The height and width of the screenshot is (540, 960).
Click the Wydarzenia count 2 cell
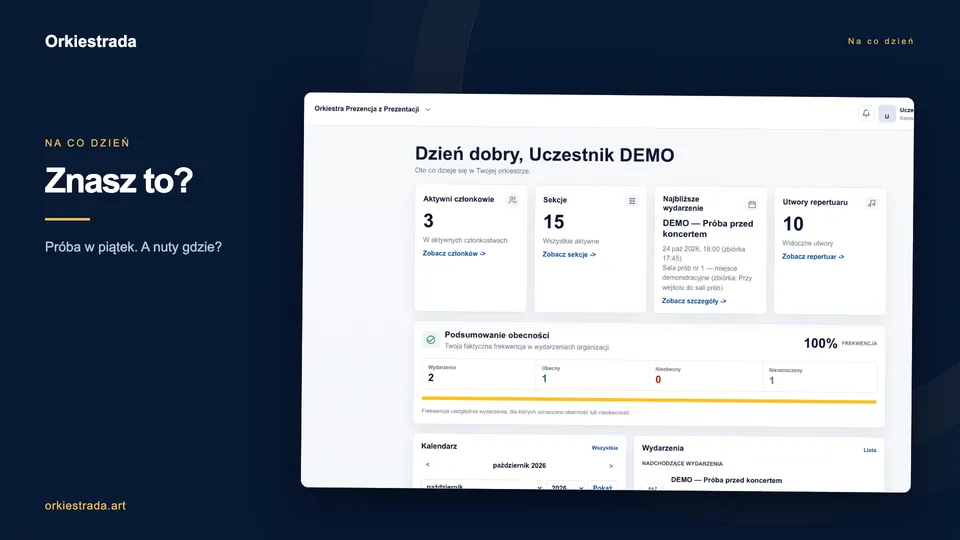[478, 373]
